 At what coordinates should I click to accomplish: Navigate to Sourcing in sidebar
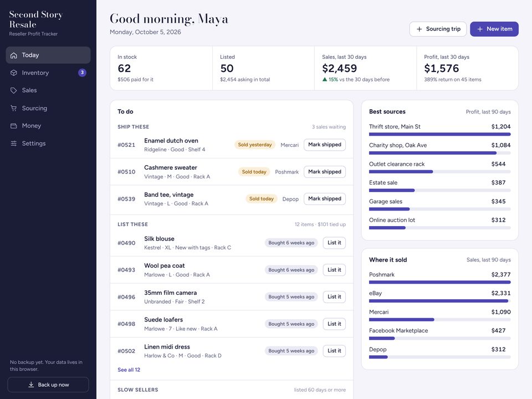[x=48, y=108]
